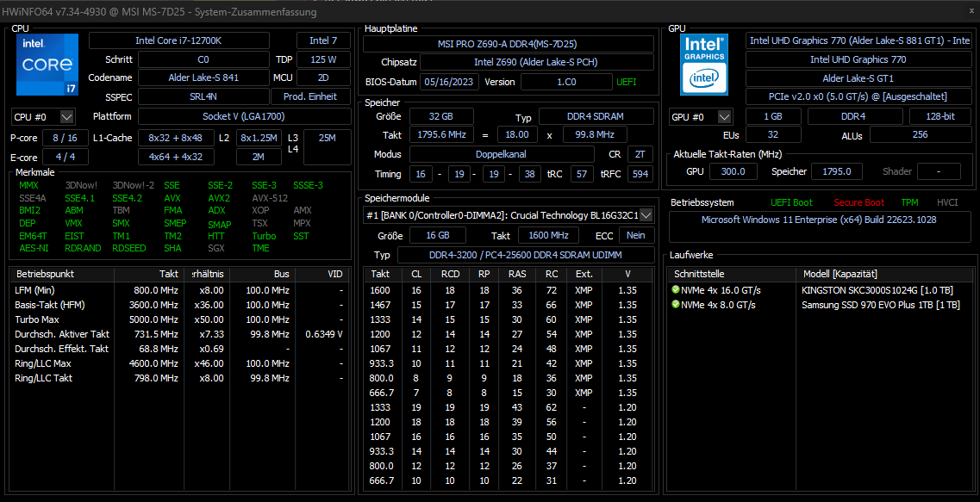The image size is (980, 502).
Task: Click the SSE4.2 feature label
Action: coord(127,198)
